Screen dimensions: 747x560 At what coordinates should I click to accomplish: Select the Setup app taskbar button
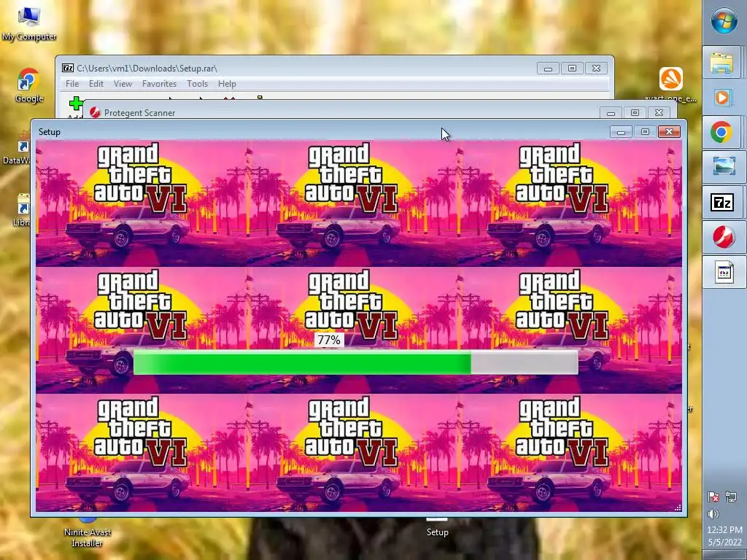point(724,273)
